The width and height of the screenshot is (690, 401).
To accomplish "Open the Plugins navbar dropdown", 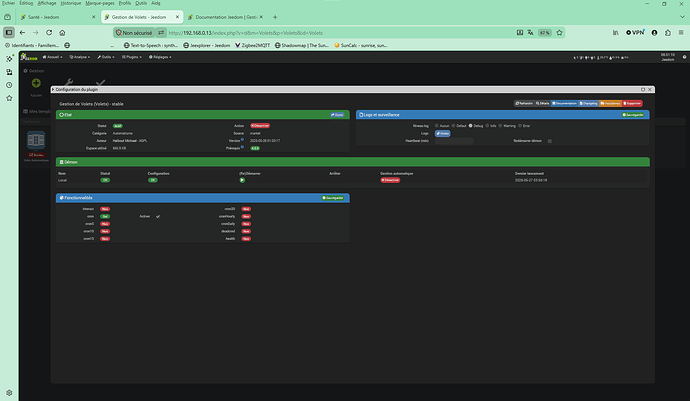I will tap(132, 57).
